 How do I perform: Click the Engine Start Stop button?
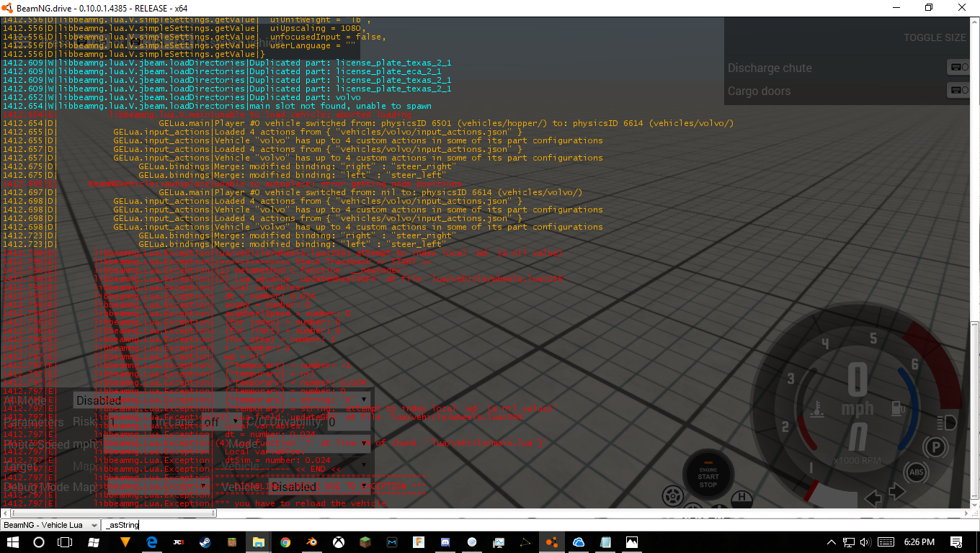pyautogui.click(x=708, y=475)
